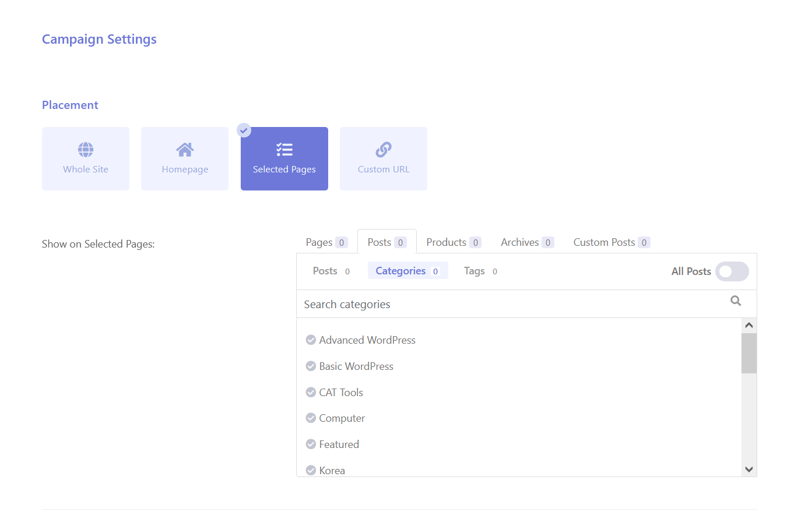Check the Featured category
The width and height of the screenshot is (812, 526).
311,444
